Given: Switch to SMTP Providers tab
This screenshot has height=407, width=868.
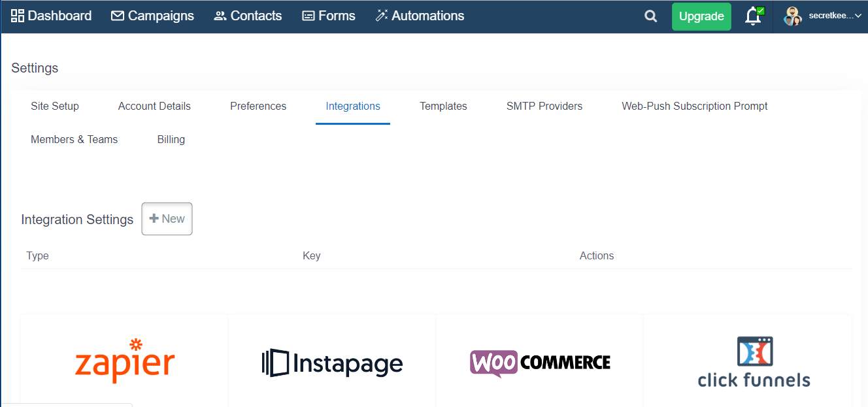Looking at the screenshot, I should (x=544, y=106).
